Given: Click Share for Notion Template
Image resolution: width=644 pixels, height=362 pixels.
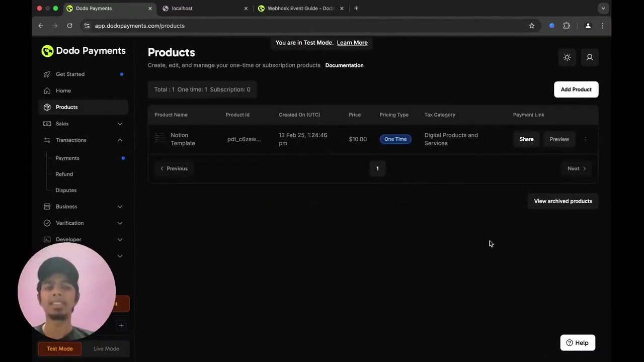Looking at the screenshot, I should pos(526,139).
